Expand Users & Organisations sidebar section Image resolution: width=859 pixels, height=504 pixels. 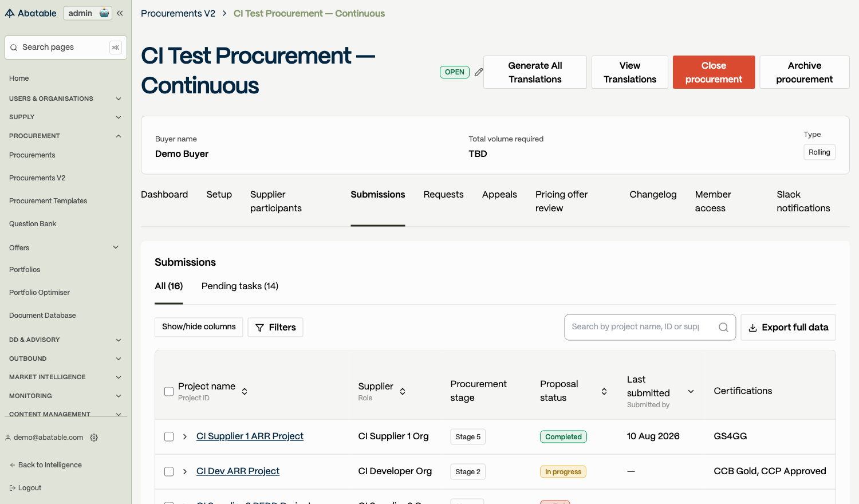click(x=119, y=99)
